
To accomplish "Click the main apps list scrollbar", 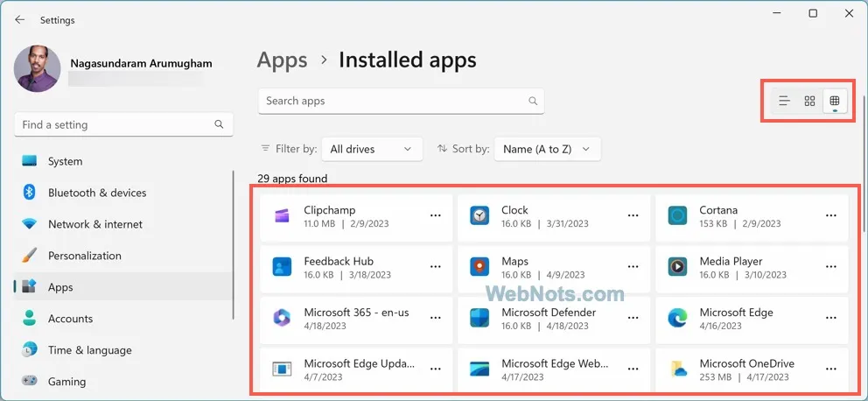I will click(864, 163).
